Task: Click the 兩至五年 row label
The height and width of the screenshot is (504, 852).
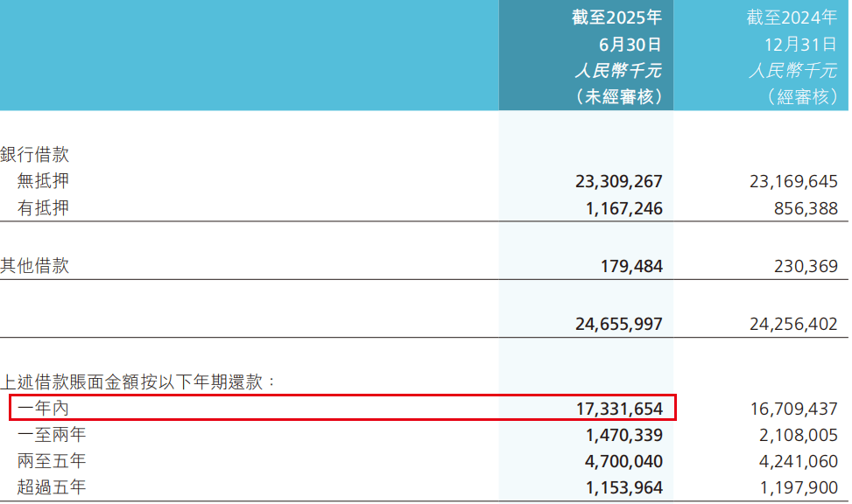Action: (x=52, y=460)
